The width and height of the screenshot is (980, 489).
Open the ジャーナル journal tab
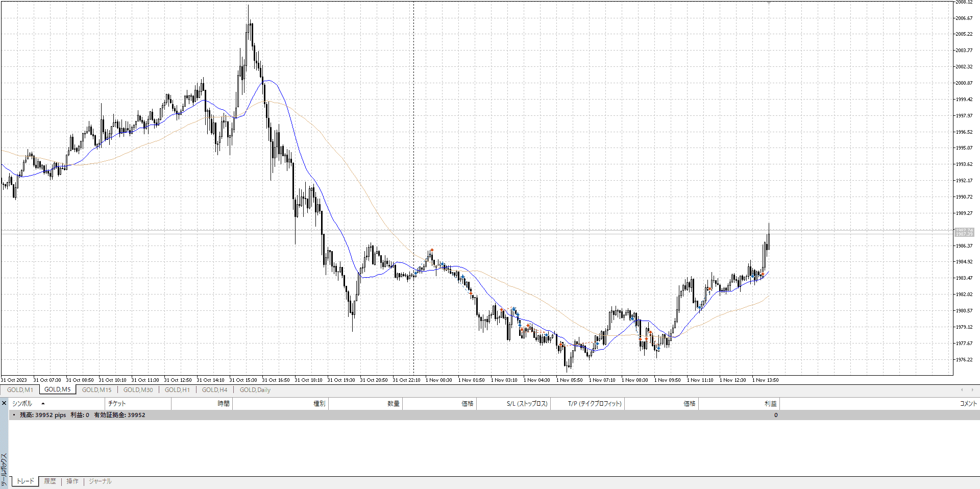click(x=100, y=481)
